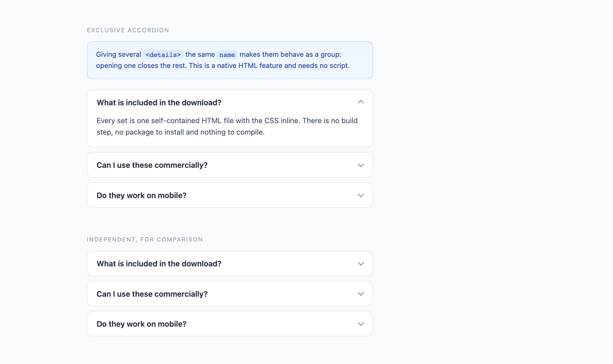Expand "What is included" chevron in independent section
The height and width of the screenshot is (364, 613).
pos(361,264)
